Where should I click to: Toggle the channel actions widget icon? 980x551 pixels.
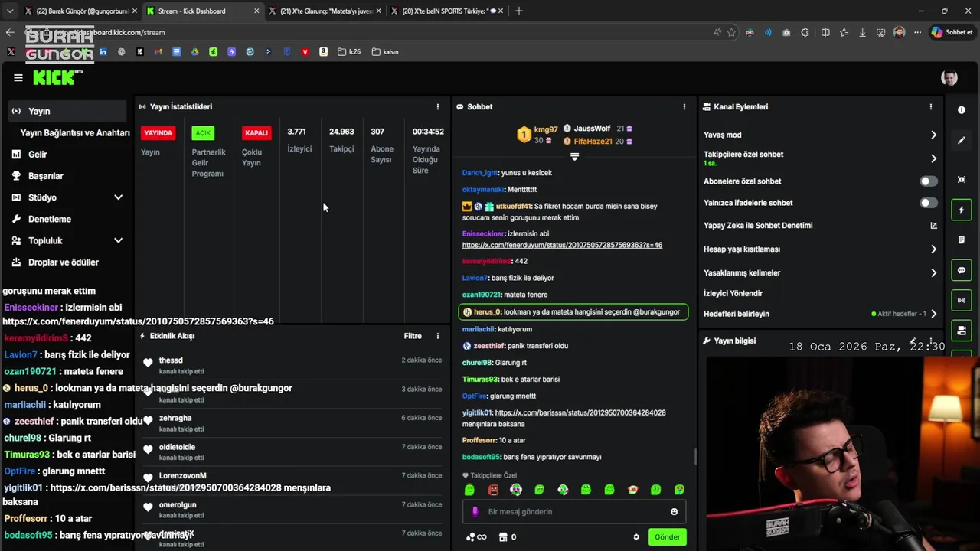coord(962,330)
